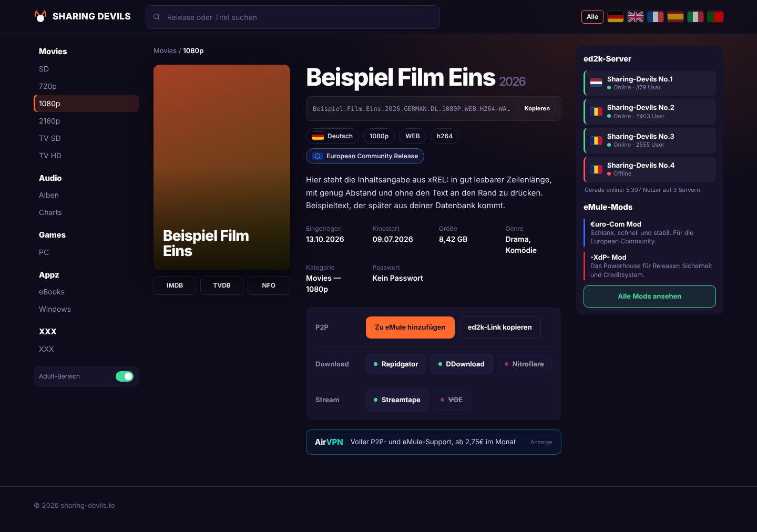This screenshot has width=757, height=532.
Task: Copy the release name with Kopieren
Action: pyautogui.click(x=537, y=109)
